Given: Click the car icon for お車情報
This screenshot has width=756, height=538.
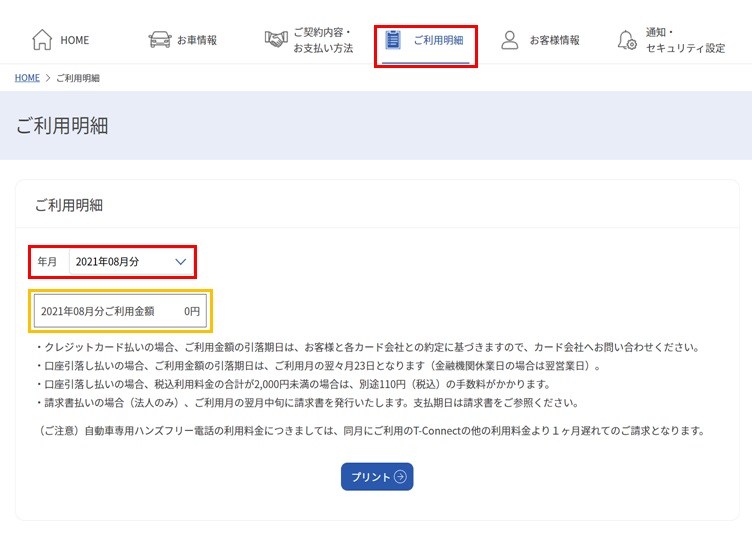Looking at the screenshot, I should pos(160,40).
